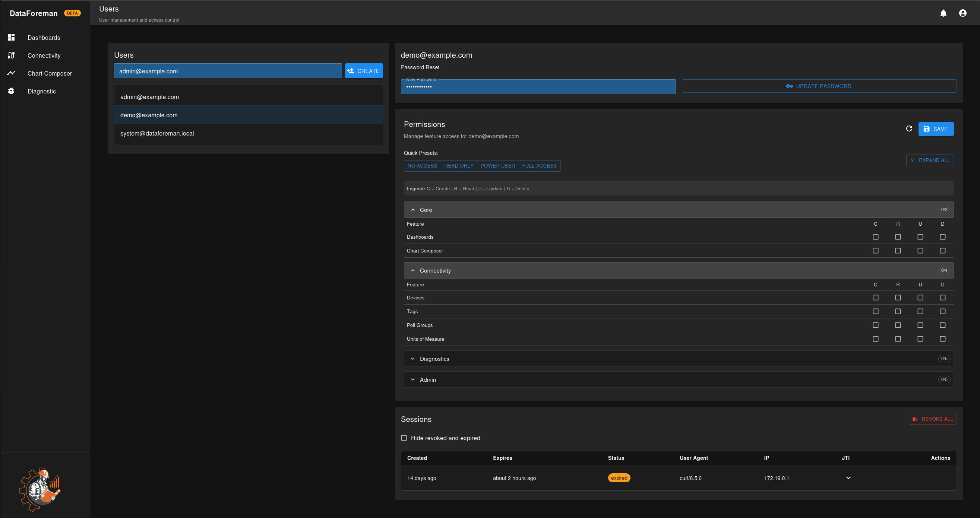Open the Diagnostic section via its bug icon
The width and height of the screenshot is (980, 518).
tap(11, 91)
